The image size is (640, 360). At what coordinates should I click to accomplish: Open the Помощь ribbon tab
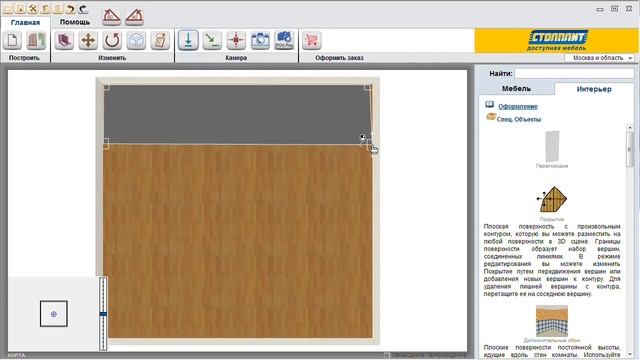[x=75, y=22]
